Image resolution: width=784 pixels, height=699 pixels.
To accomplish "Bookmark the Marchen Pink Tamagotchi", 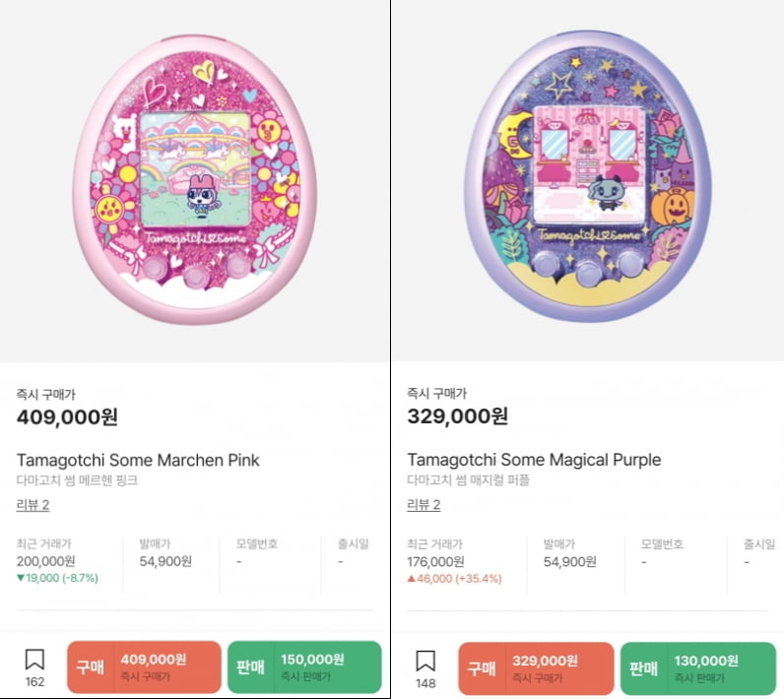I will 34,660.
